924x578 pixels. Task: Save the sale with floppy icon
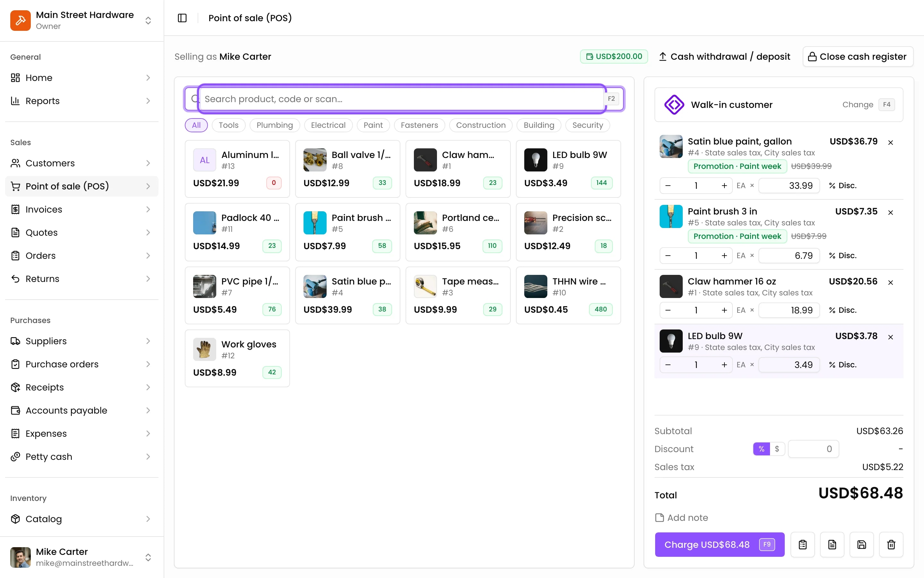(861, 544)
